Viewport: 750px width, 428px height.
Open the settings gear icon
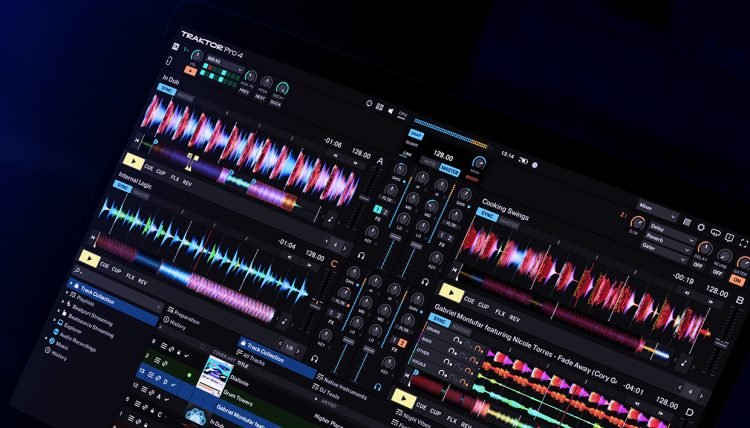point(703,228)
